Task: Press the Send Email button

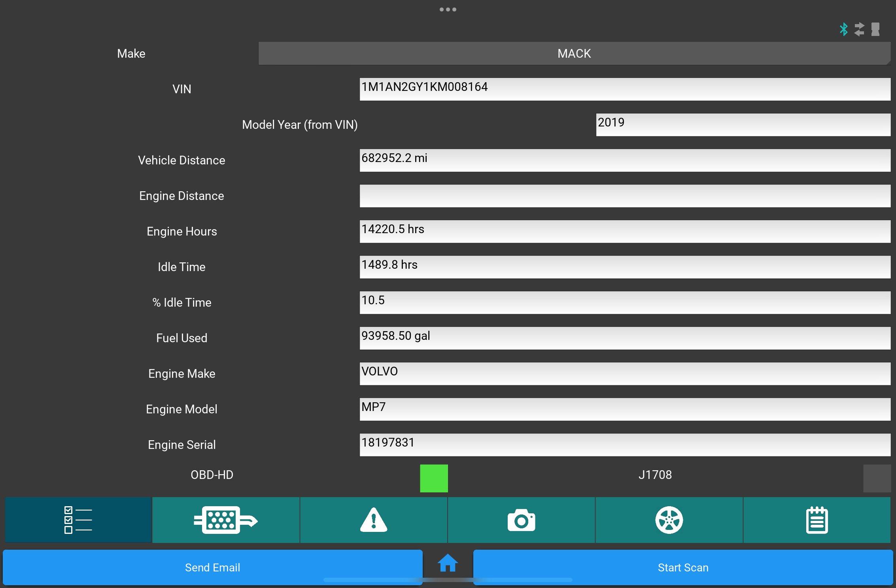Action: 212,567
